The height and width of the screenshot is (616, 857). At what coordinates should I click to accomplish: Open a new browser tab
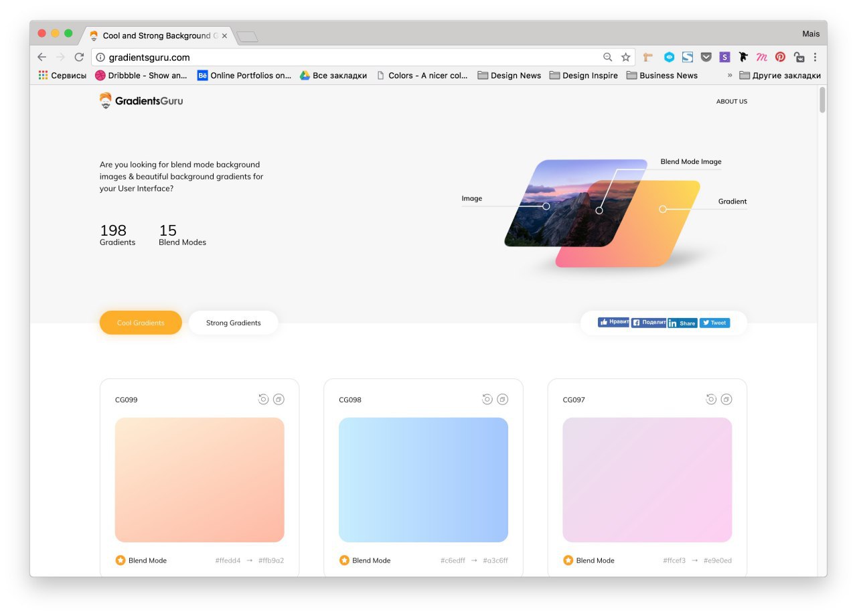point(247,37)
